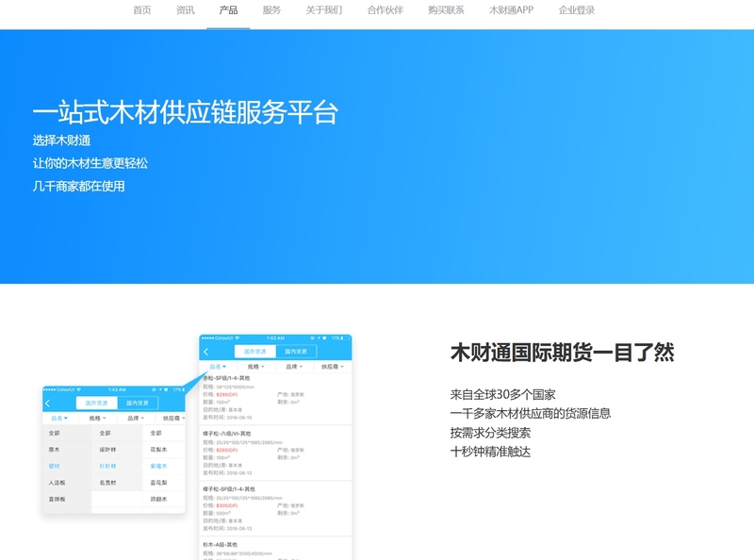Expand 供应商 filter in the smaller phone mockup
The height and width of the screenshot is (560, 754).
[173, 419]
